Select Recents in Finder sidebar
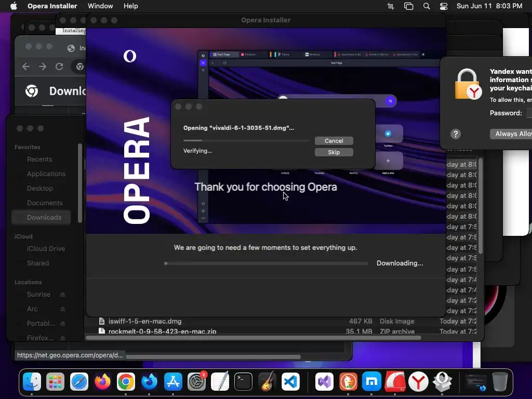 click(39, 159)
